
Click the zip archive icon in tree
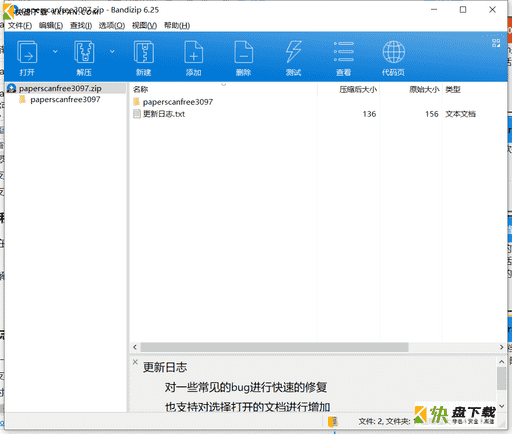(x=12, y=88)
